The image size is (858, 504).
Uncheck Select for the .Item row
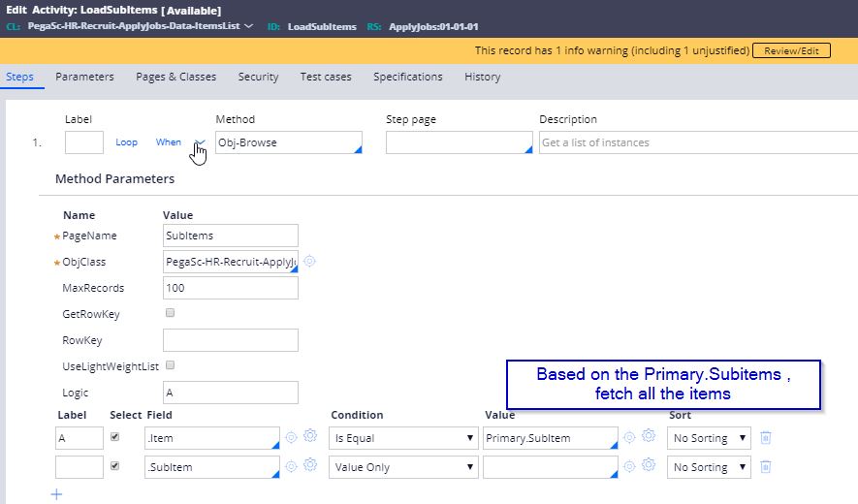[x=115, y=437]
